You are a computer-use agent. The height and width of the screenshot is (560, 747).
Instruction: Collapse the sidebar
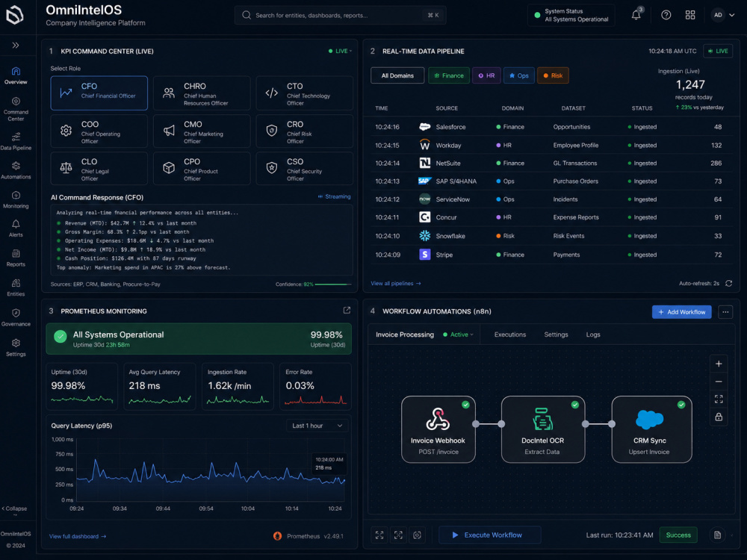coord(14,508)
